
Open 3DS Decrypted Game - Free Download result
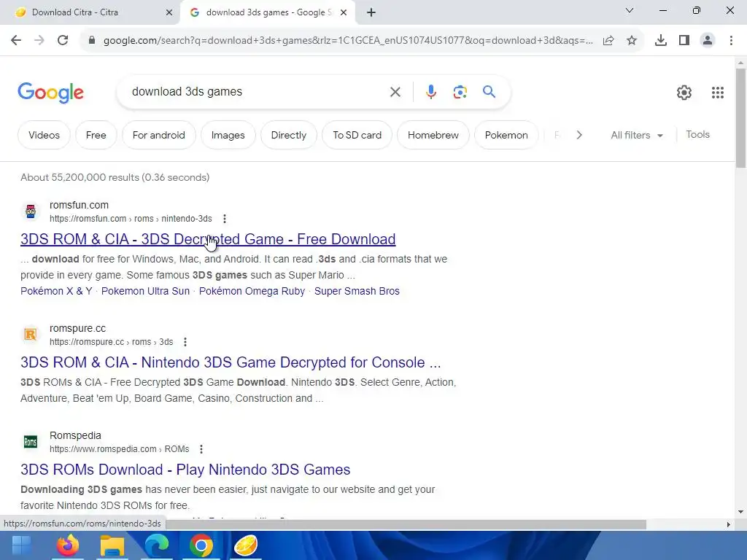[x=208, y=239]
